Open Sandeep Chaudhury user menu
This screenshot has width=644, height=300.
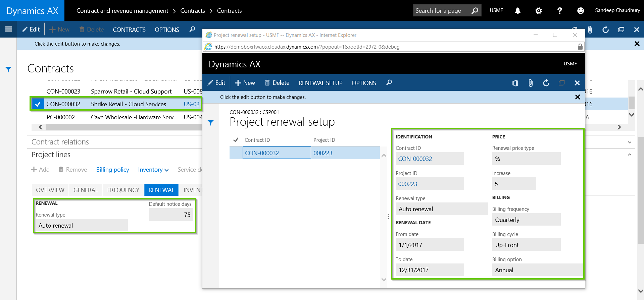pos(617,10)
